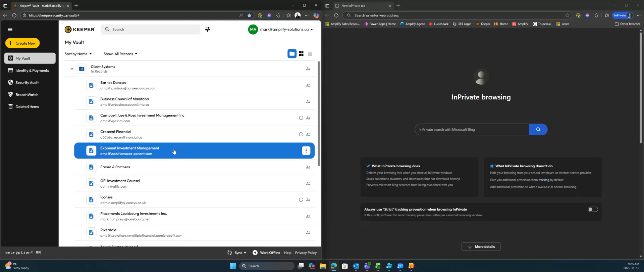The width and height of the screenshot is (644, 272).
Task: Open mark@amplify-solutions.ca account dropdown
Action: pos(281,30)
